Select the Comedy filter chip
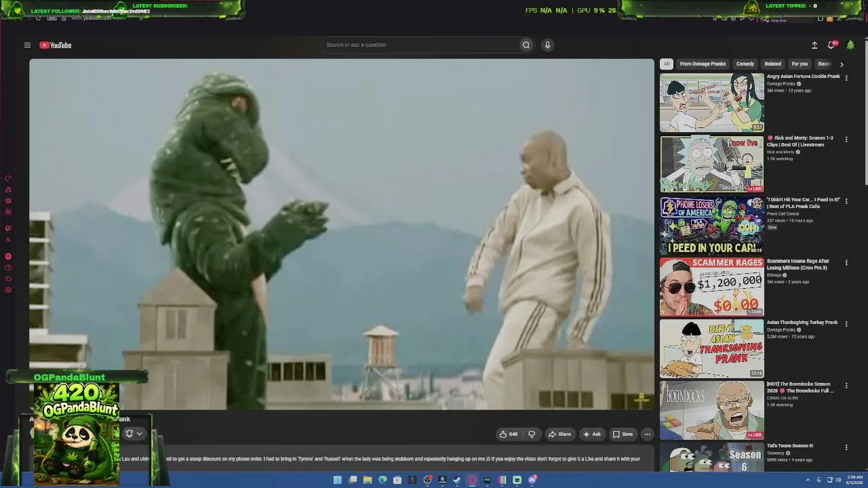This screenshot has height=488, width=868. pos(745,64)
